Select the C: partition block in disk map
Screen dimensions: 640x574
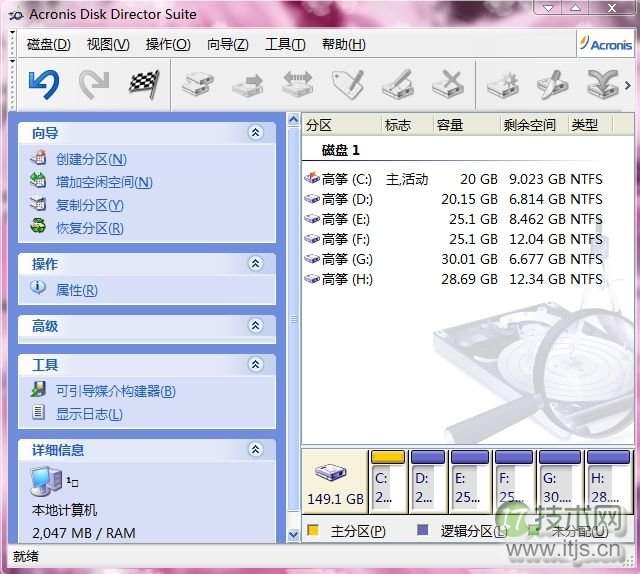(x=388, y=481)
